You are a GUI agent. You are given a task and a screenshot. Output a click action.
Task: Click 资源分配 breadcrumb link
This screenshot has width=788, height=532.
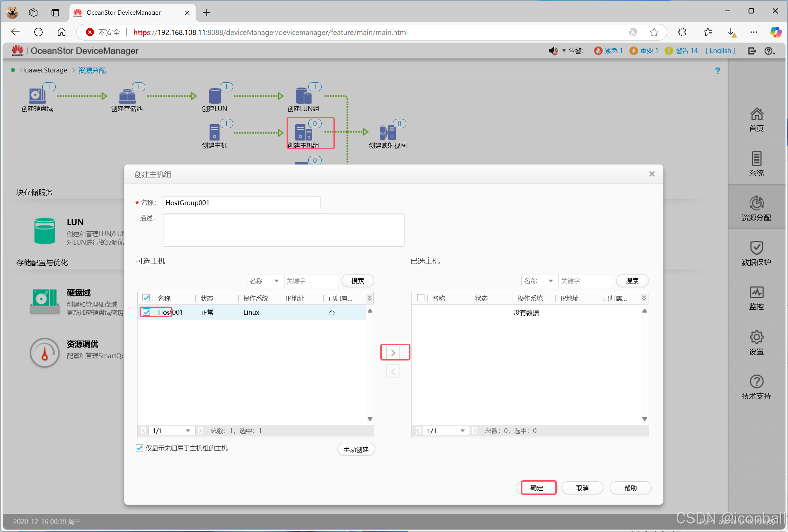tap(92, 70)
